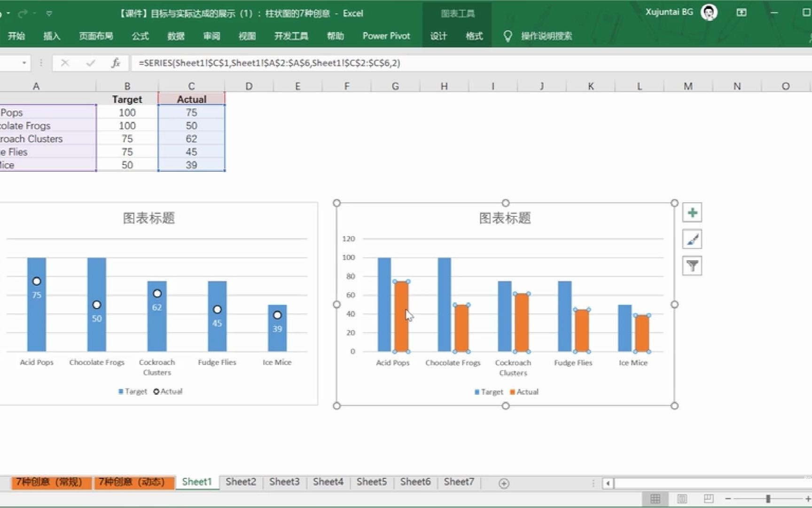
Task: Select the Sheet3 worksheet tab
Action: [284, 482]
